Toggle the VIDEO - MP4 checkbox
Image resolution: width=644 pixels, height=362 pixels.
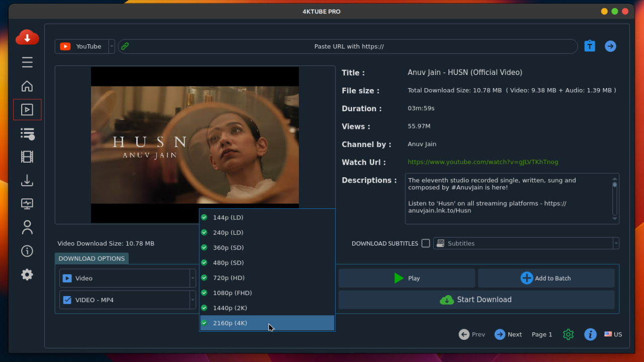67,300
